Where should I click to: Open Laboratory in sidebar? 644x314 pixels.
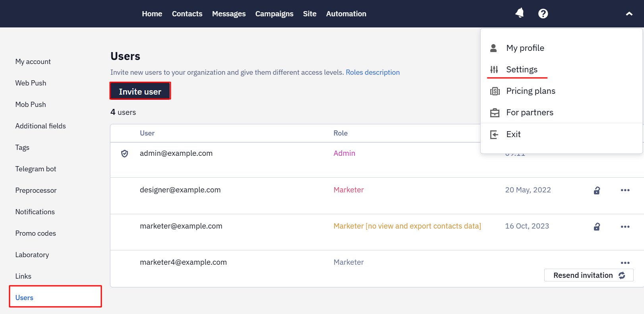(32, 255)
